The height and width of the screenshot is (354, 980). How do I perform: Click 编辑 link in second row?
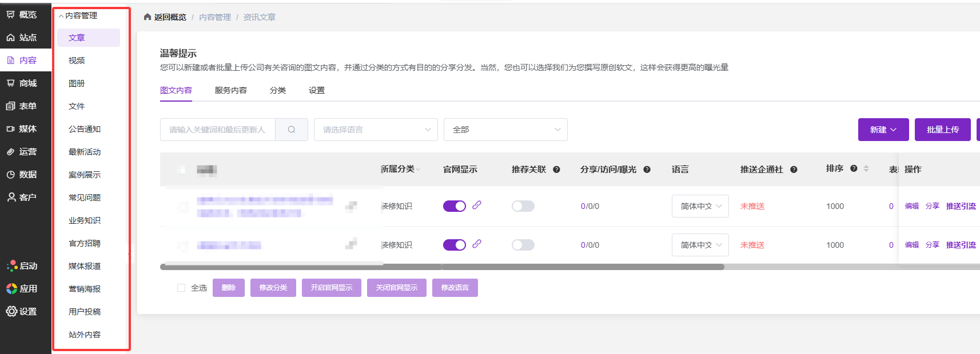(911, 245)
